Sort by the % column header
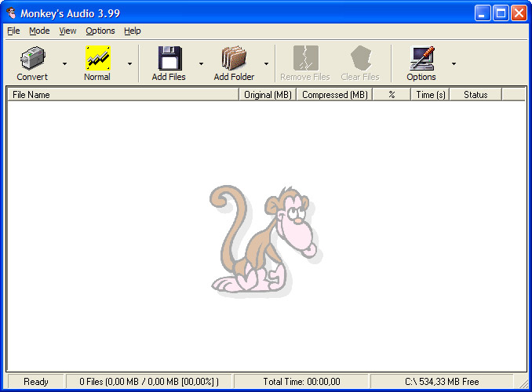532x392 pixels. pos(392,95)
